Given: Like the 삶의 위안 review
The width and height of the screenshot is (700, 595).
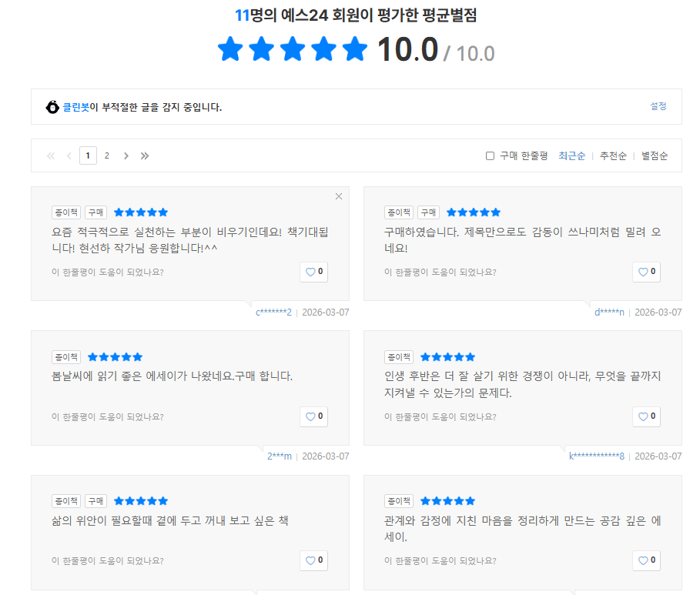Looking at the screenshot, I should 313,560.
